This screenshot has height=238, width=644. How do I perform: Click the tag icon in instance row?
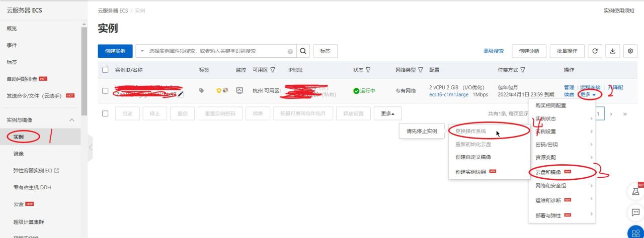click(x=202, y=91)
